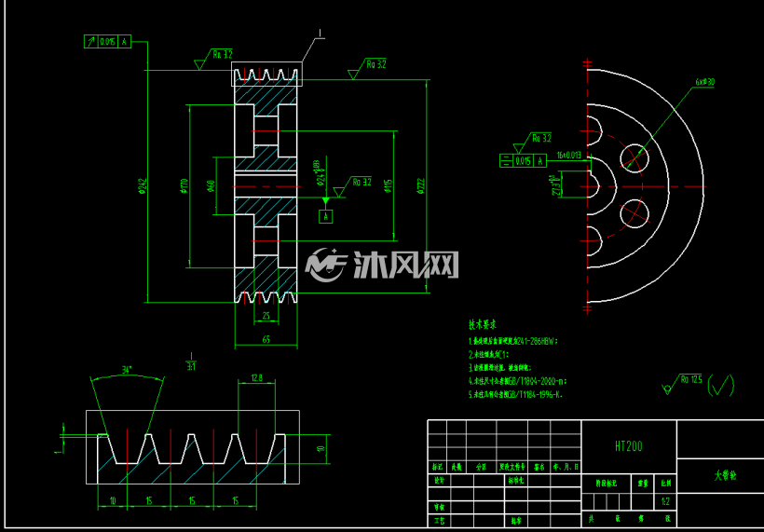Click the 阶段标记 header cell
Image resolution: width=764 pixels, height=532 pixels.
point(607,484)
